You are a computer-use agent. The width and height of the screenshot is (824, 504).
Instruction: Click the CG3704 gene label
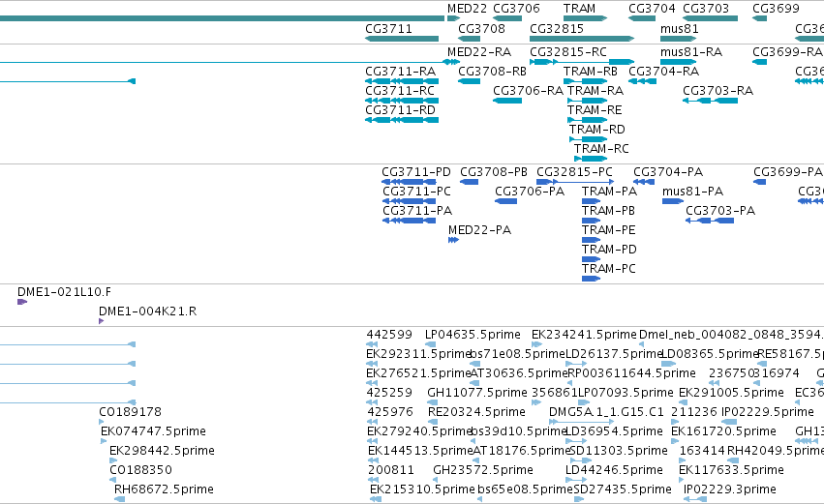652,9
